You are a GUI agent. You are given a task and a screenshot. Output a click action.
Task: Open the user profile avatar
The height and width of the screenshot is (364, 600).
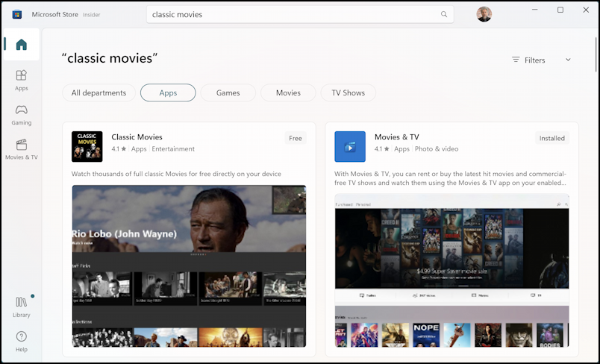(484, 14)
